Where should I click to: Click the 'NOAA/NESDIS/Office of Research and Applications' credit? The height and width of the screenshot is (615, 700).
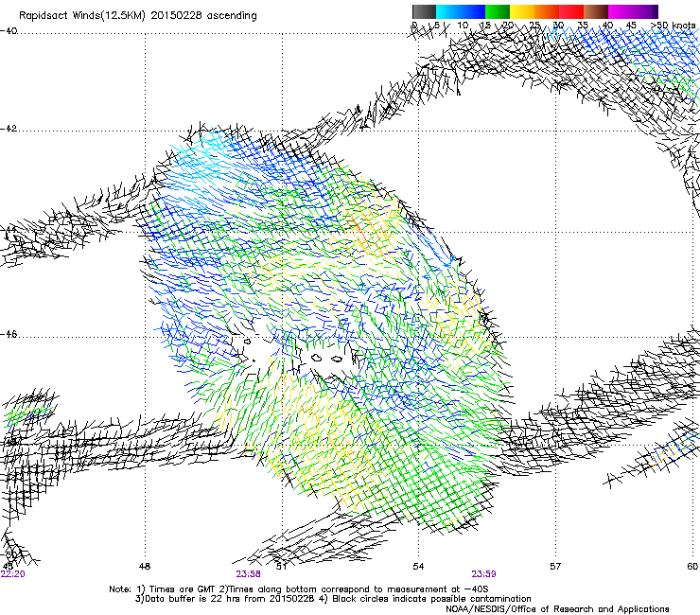click(x=557, y=609)
